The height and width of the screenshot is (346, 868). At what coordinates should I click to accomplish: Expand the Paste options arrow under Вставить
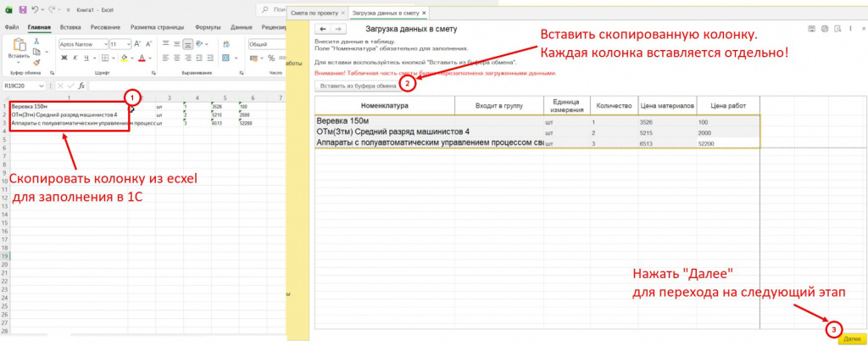19,63
